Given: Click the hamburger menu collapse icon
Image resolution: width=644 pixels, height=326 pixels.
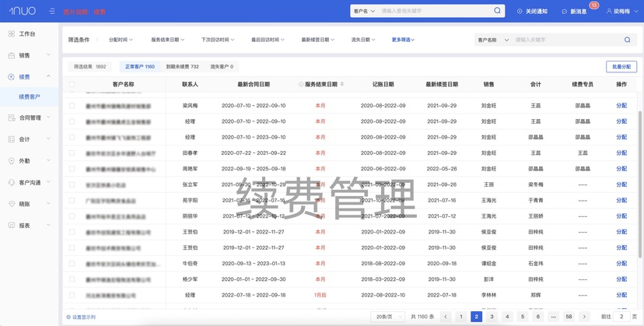Looking at the screenshot, I should [x=52, y=12].
